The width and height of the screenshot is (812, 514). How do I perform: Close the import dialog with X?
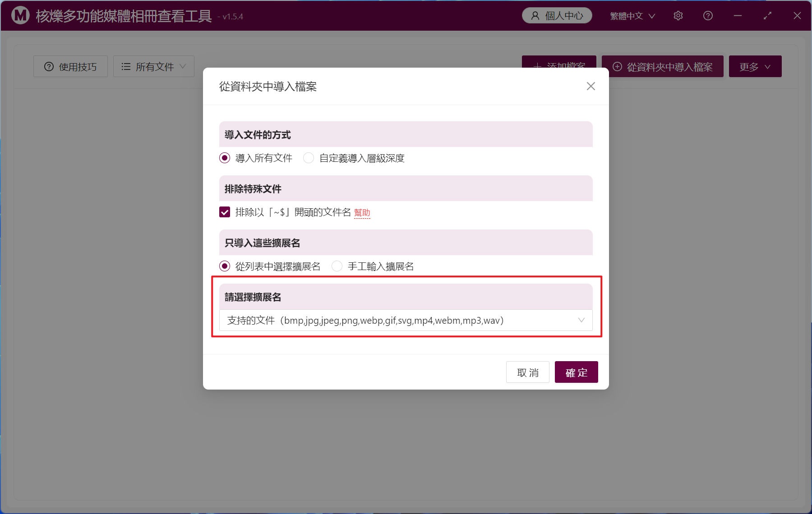(591, 86)
